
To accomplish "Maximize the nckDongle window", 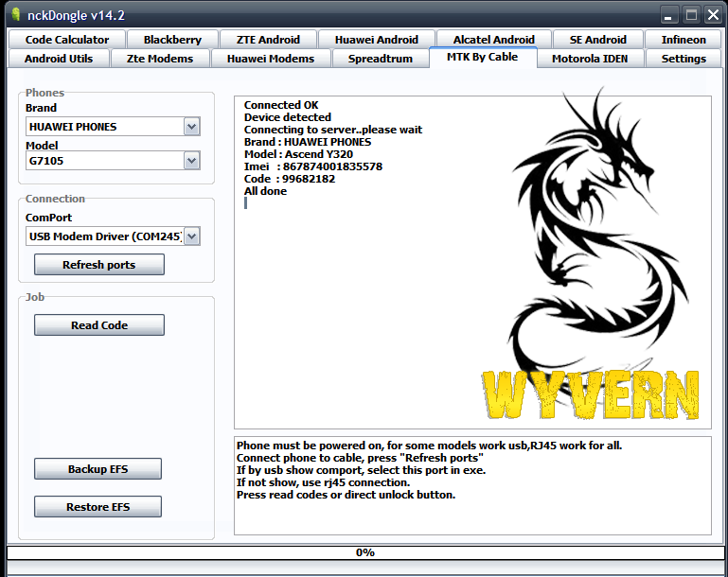I will (691, 15).
